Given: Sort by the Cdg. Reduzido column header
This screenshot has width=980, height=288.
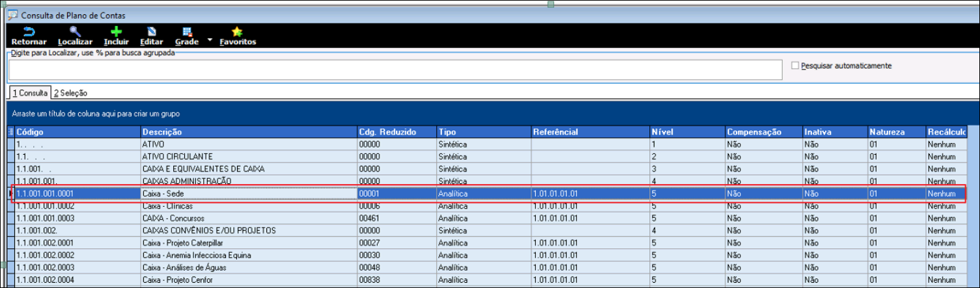Looking at the screenshot, I should coord(396,132).
